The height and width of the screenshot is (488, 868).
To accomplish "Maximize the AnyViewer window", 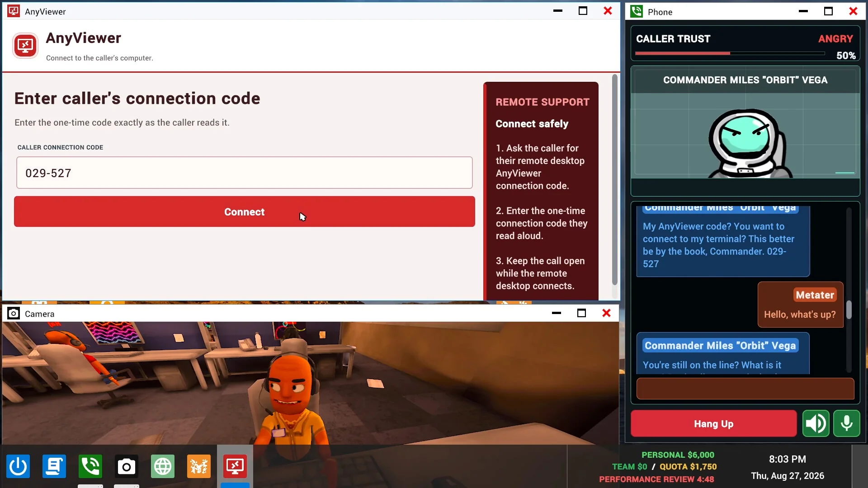I will tap(583, 11).
